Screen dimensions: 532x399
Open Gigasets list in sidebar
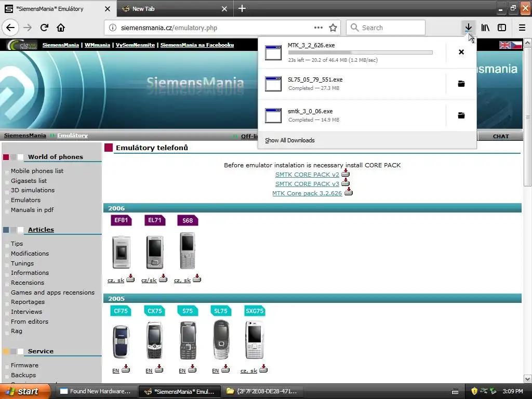click(29, 180)
